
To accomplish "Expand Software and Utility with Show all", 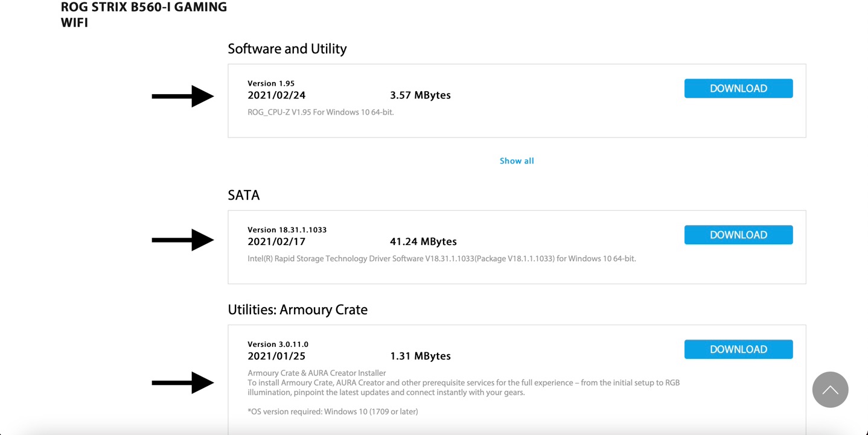I will tap(517, 161).
